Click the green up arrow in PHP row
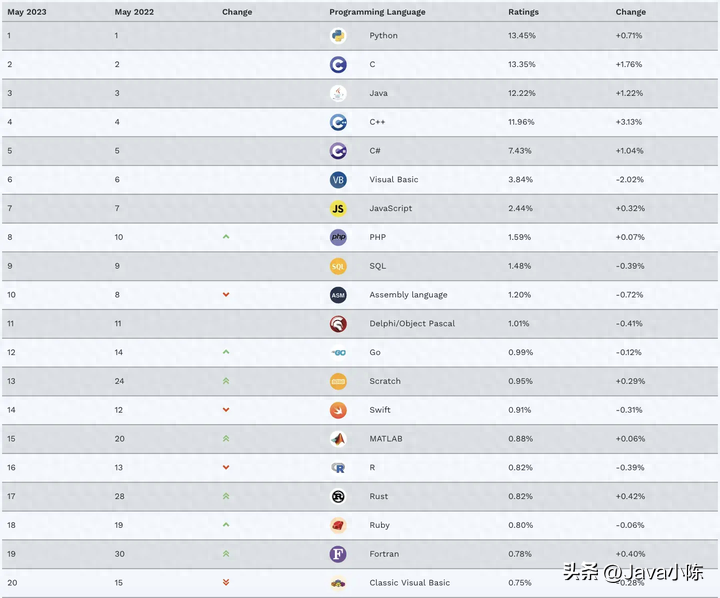This screenshot has width=720, height=598. 226,237
